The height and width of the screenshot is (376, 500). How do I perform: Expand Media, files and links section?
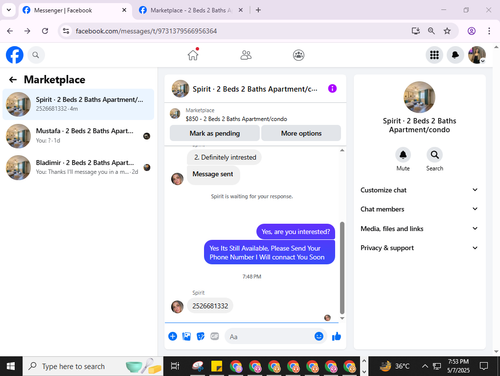tap(419, 228)
